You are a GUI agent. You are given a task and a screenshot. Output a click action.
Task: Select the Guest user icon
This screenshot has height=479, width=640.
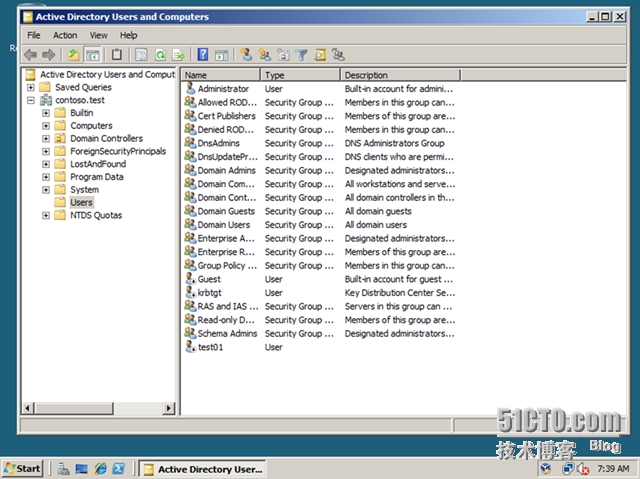(190, 279)
